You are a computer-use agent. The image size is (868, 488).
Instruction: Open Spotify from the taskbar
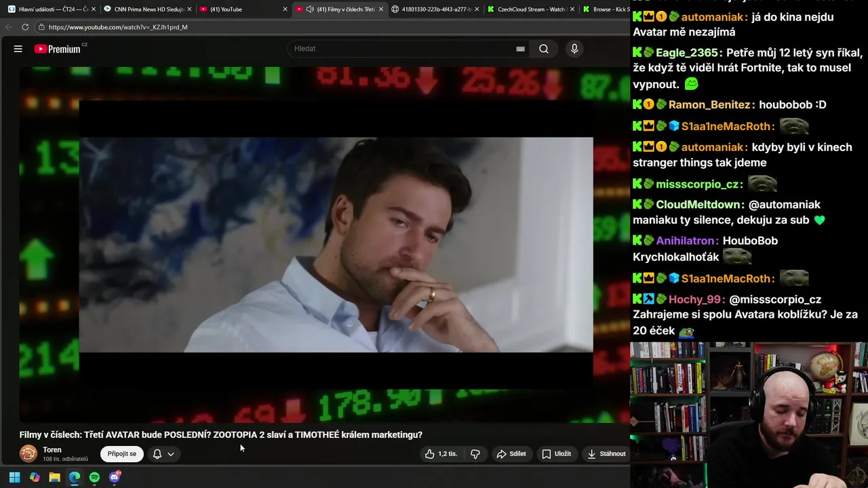click(x=94, y=477)
